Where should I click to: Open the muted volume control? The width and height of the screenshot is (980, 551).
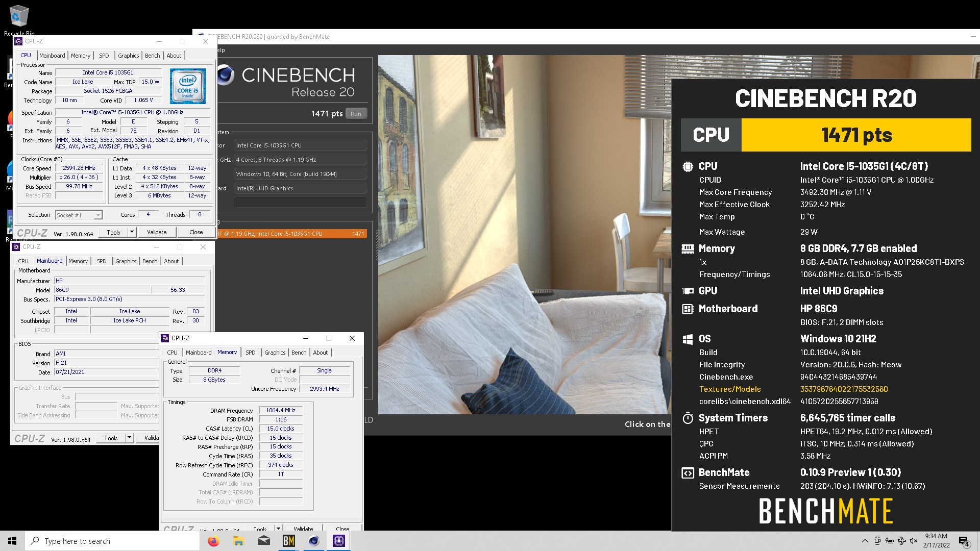tap(913, 541)
